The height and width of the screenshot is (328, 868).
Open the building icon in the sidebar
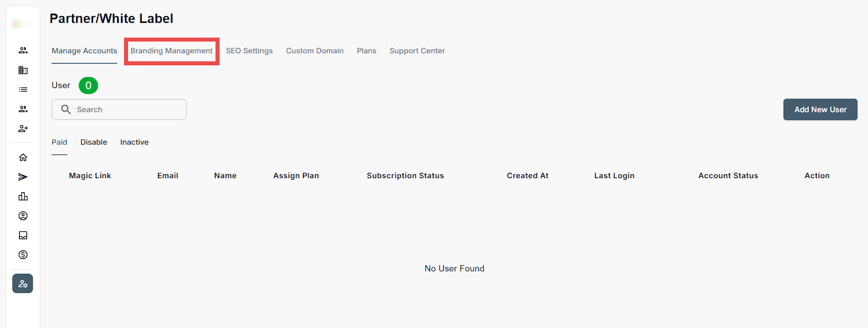pos(23,70)
